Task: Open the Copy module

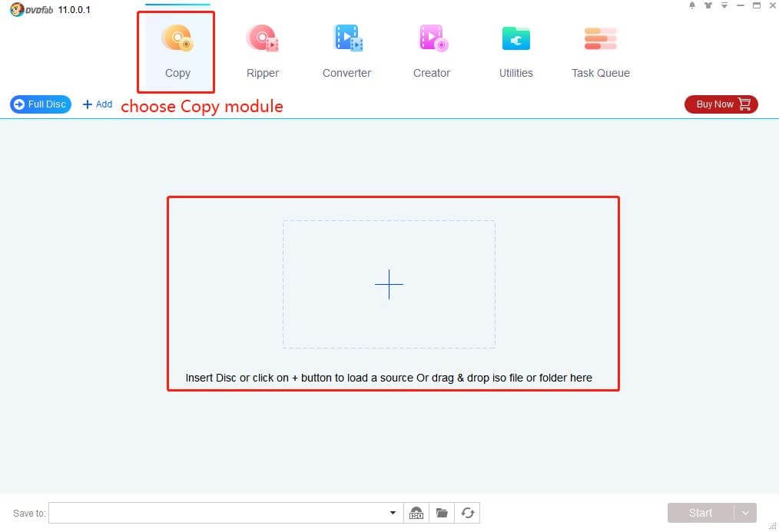Action: pyautogui.click(x=177, y=51)
